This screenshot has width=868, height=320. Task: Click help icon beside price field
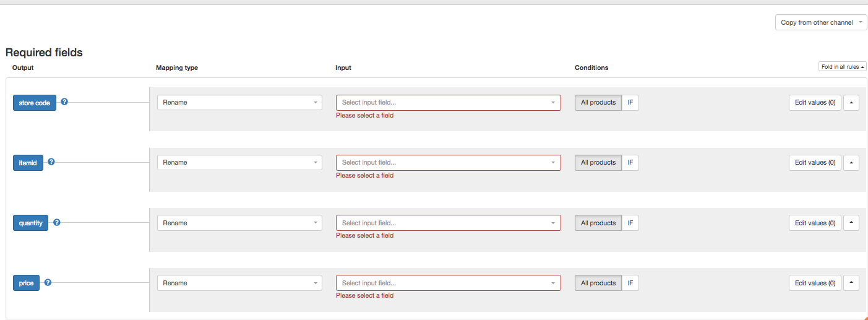pyautogui.click(x=48, y=282)
